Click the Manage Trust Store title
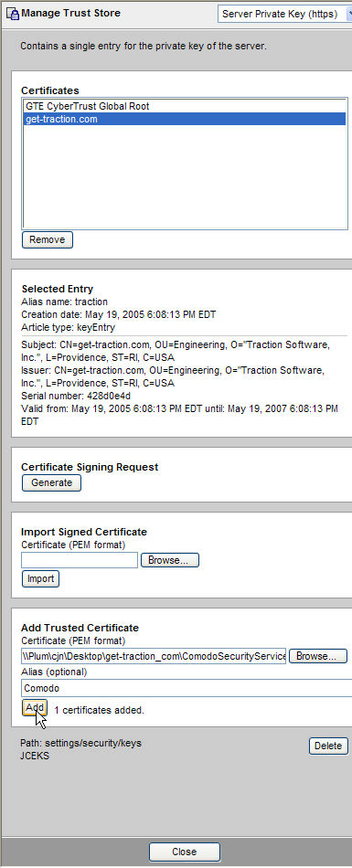 click(x=71, y=13)
